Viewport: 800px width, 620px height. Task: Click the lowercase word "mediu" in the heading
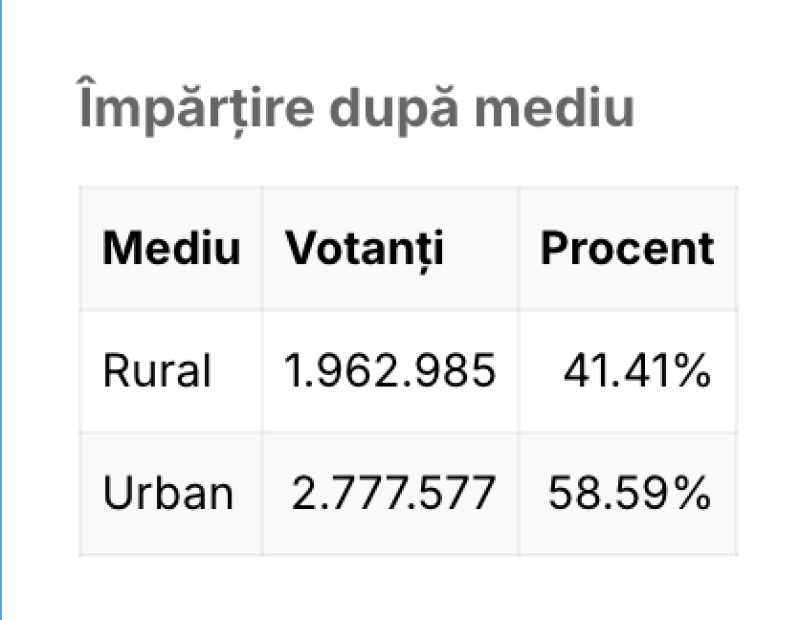point(554,108)
